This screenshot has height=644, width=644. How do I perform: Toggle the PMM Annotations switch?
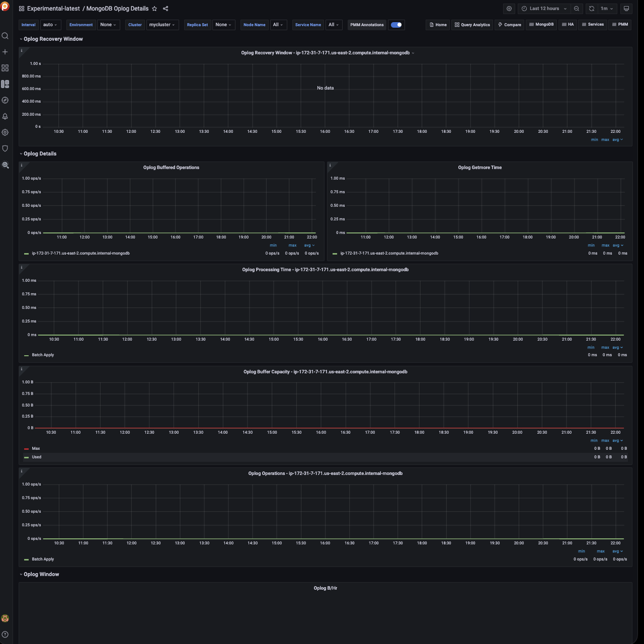396,25
